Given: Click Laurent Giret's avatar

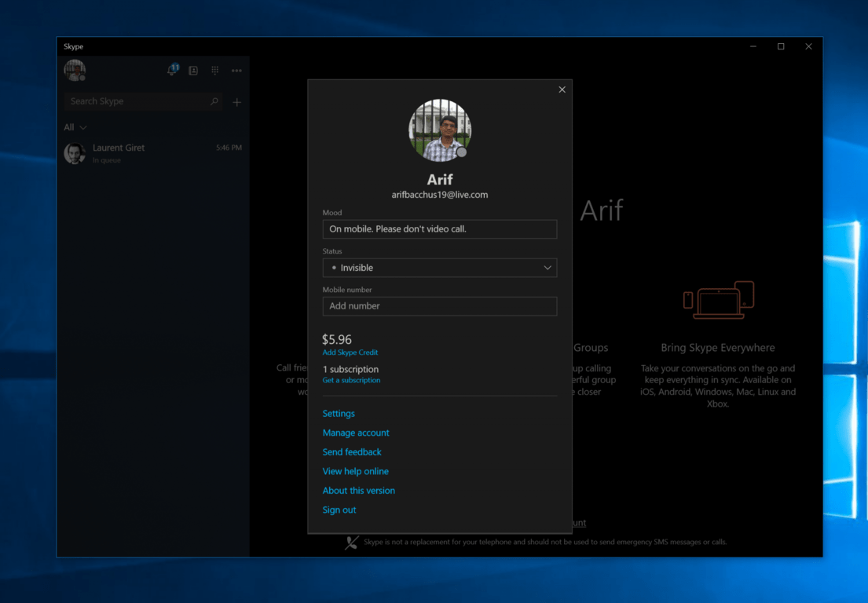Looking at the screenshot, I should 75,153.
